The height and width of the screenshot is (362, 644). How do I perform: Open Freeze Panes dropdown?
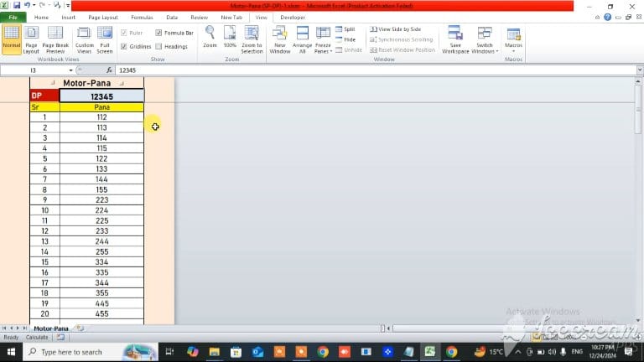tap(323, 39)
